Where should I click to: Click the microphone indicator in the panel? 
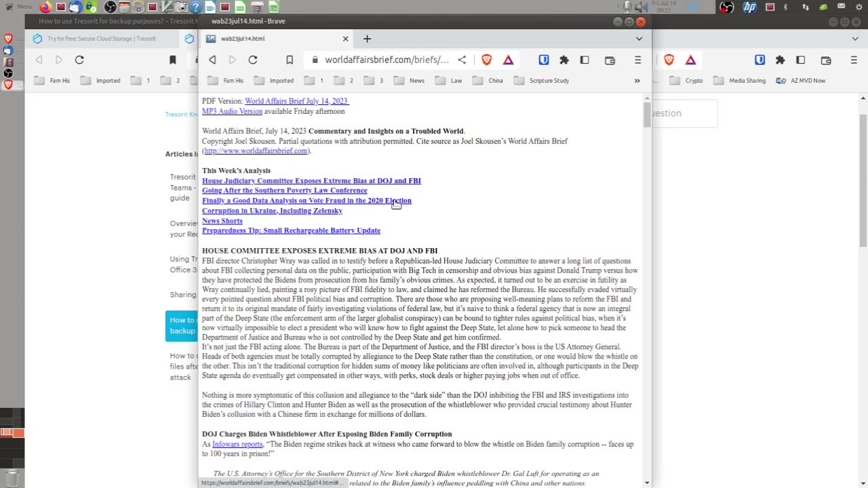[628, 7]
